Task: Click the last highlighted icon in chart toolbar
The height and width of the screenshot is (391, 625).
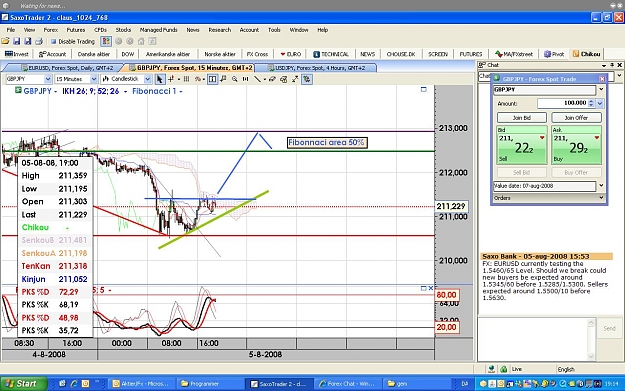Action: (x=307, y=79)
